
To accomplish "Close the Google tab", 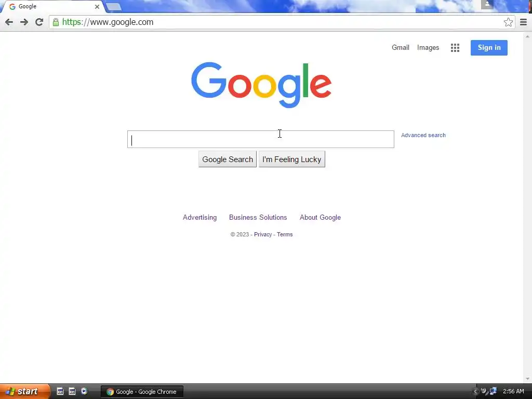I will tap(97, 6).
